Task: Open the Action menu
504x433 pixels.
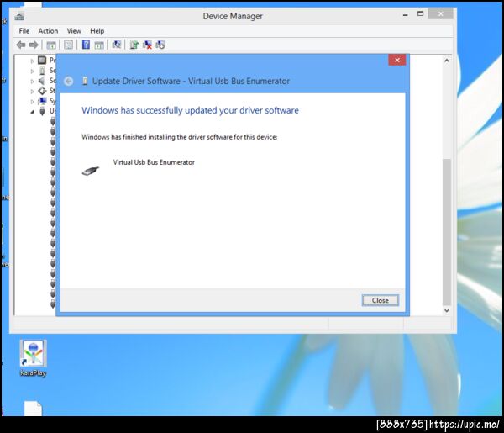Action: pos(48,31)
